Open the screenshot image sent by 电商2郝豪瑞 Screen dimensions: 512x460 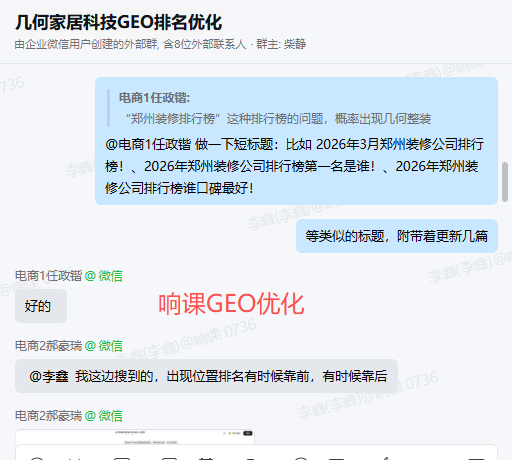click(x=135, y=437)
